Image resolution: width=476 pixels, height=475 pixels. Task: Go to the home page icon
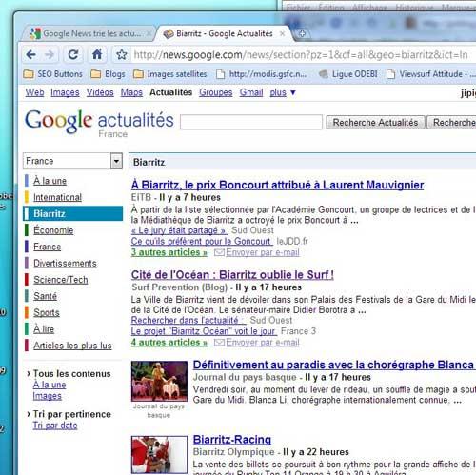point(97,54)
